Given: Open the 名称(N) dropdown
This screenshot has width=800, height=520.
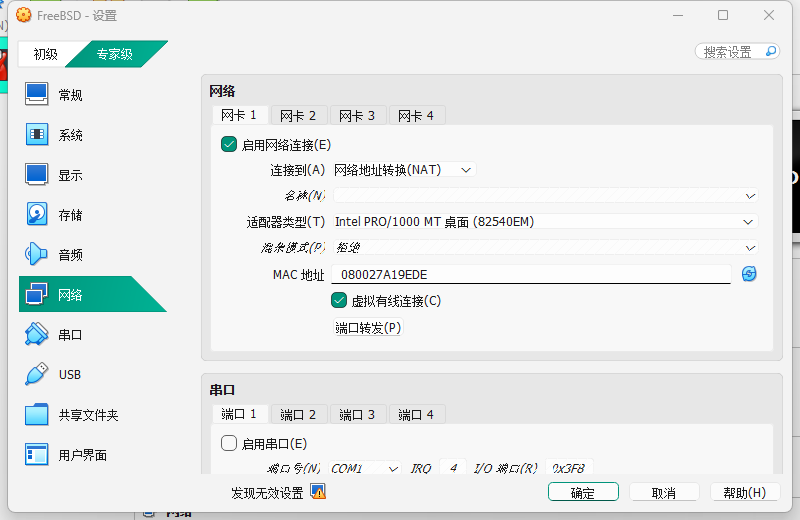Looking at the screenshot, I should pyautogui.click(x=545, y=195).
